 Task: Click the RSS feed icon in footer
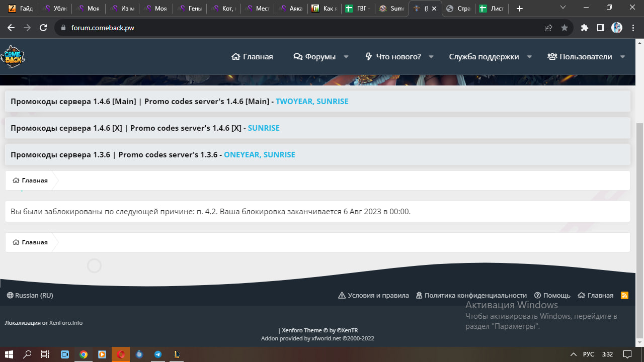tap(624, 296)
